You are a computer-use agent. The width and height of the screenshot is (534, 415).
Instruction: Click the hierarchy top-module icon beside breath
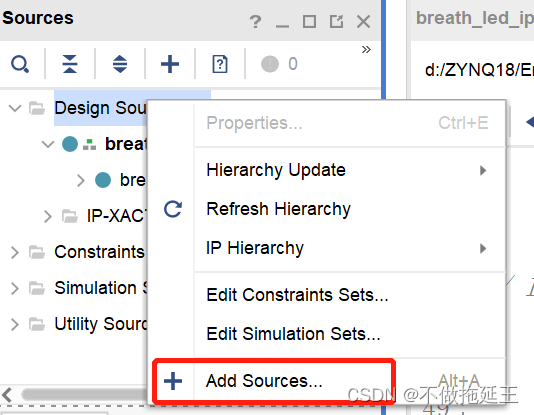pos(90,144)
